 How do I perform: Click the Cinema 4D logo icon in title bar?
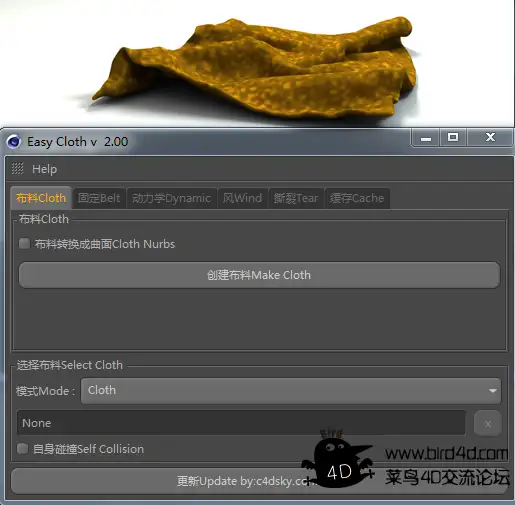point(14,142)
